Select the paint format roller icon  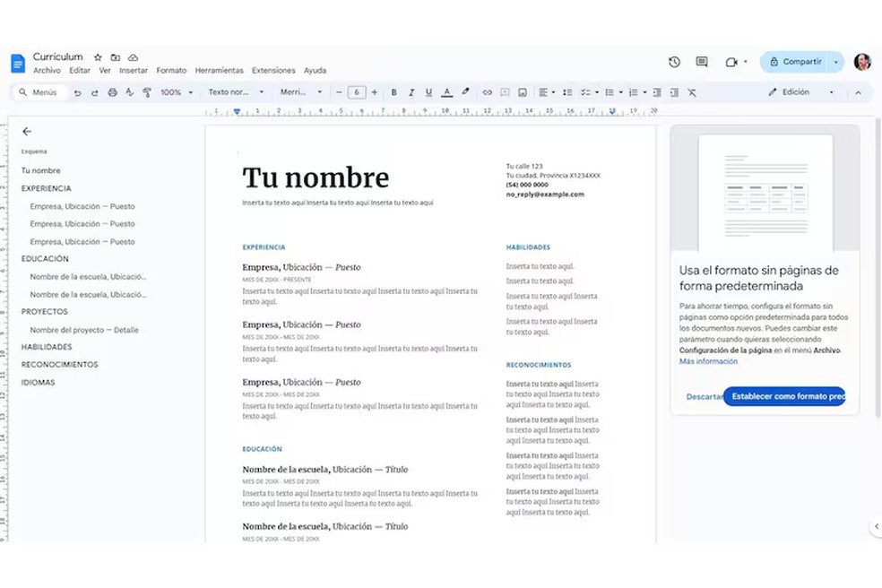(x=147, y=92)
